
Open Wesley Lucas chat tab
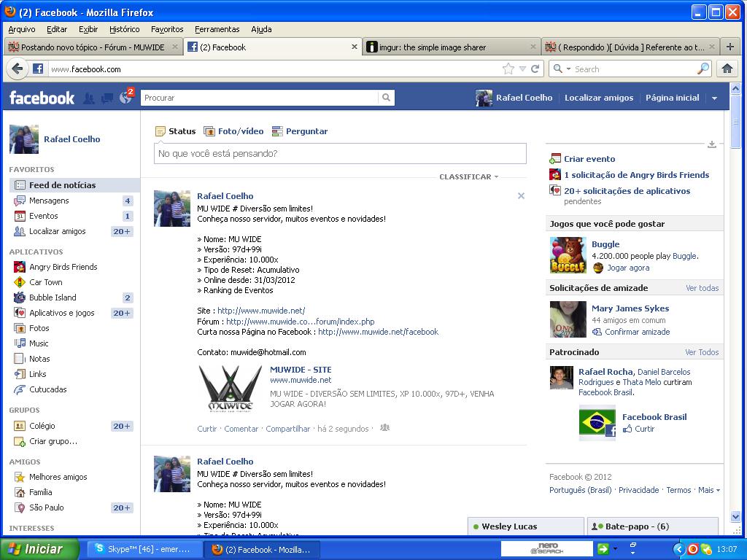pyautogui.click(x=526, y=526)
